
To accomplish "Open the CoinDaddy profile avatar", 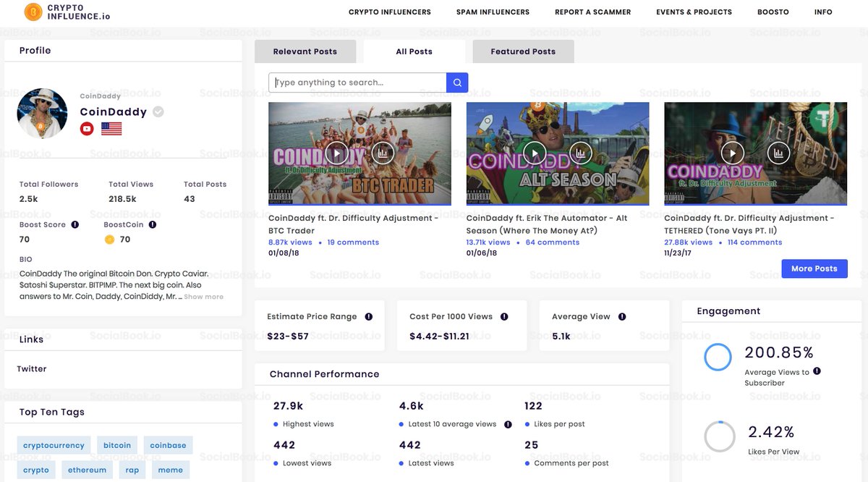I will point(42,114).
